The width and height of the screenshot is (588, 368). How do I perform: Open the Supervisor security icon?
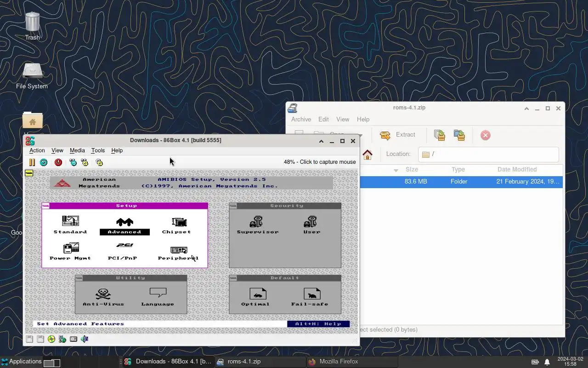pos(258,225)
